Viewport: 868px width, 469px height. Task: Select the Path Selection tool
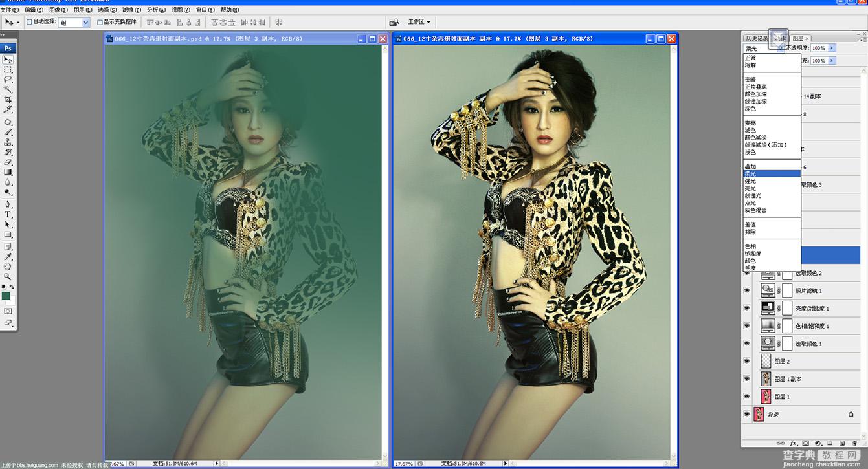(x=8, y=224)
